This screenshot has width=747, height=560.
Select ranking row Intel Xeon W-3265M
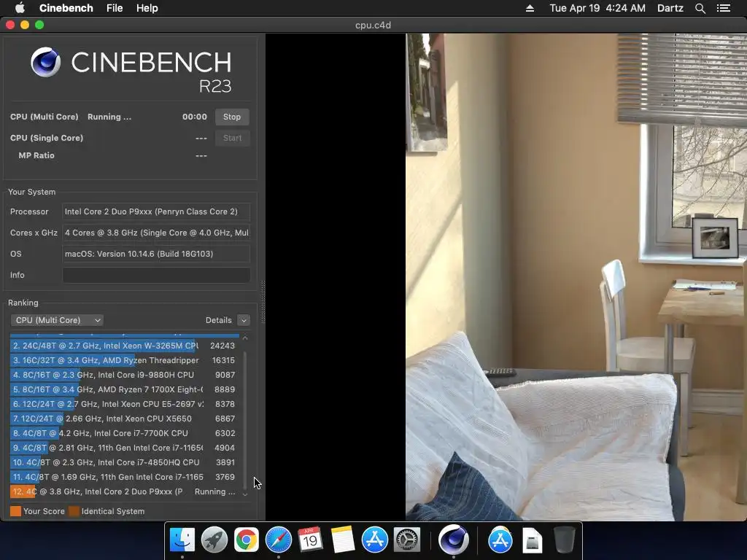click(124, 346)
